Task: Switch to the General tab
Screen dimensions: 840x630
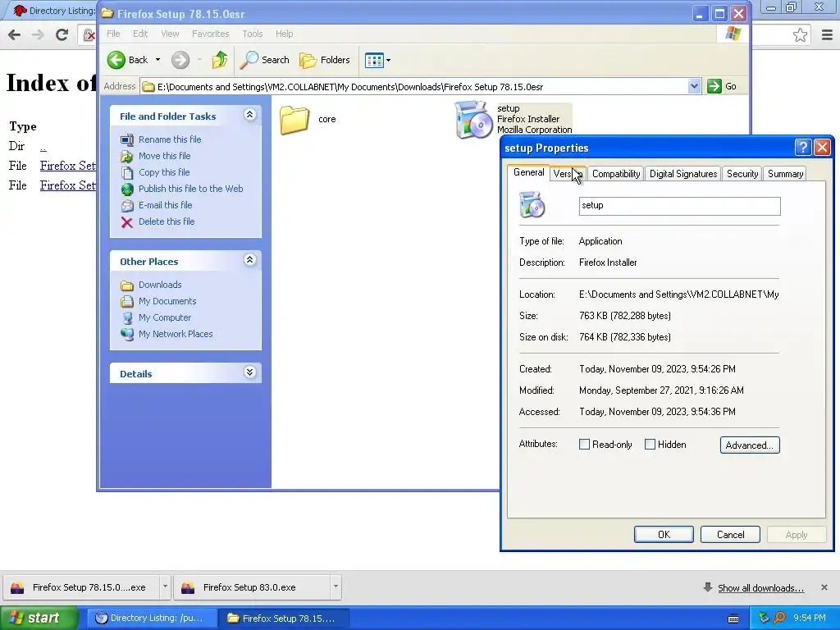Action: coord(528,172)
